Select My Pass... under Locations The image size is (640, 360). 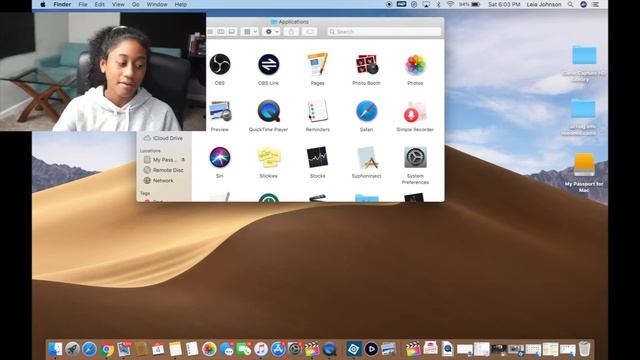160,160
